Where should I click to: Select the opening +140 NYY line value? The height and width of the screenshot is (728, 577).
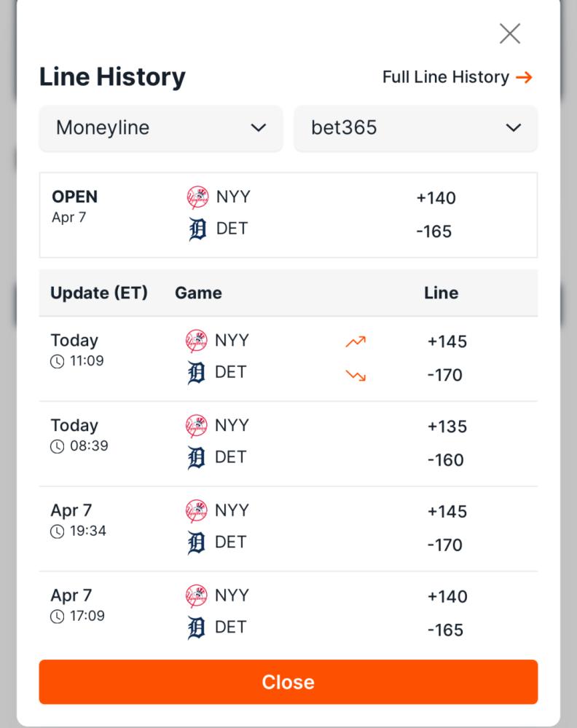(436, 198)
